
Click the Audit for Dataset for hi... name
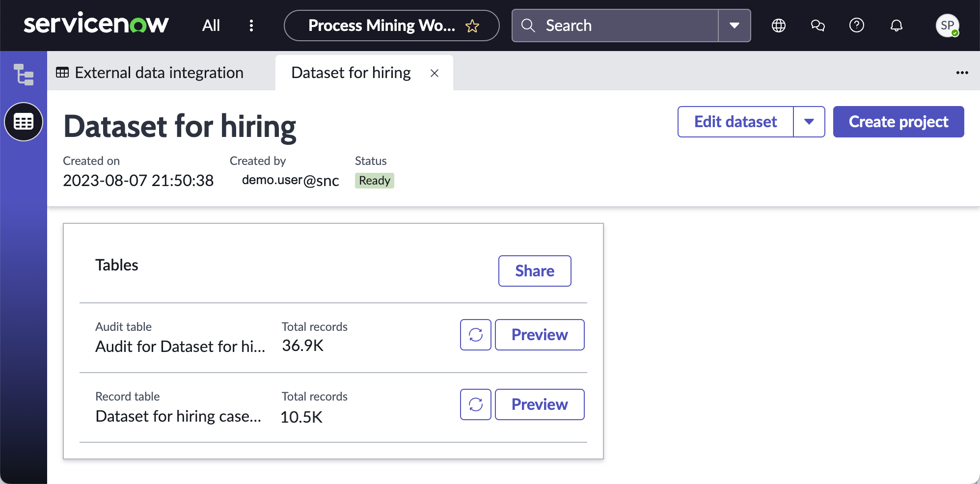[x=180, y=347]
